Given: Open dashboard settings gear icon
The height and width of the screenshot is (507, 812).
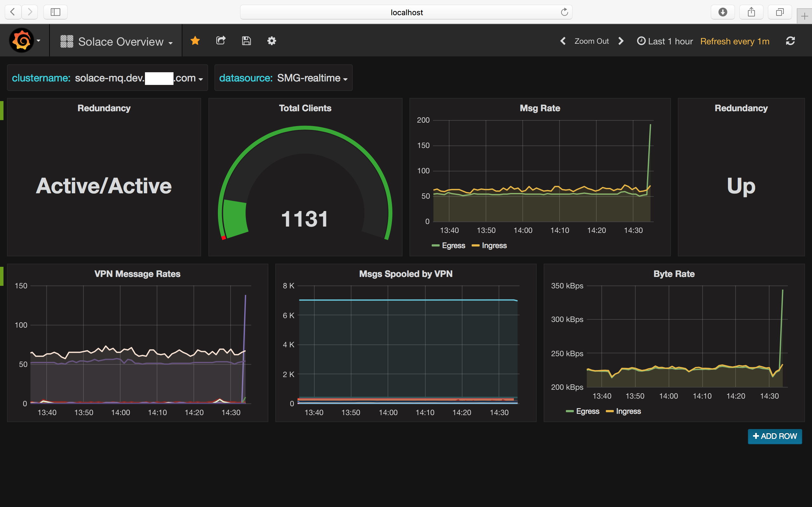Looking at the screenshot, I should click(272, 41).
